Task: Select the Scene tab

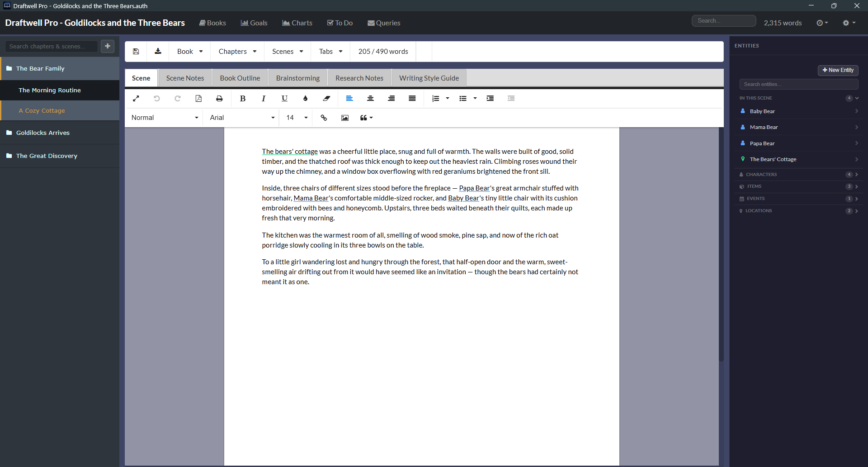Action: (141, 78)
